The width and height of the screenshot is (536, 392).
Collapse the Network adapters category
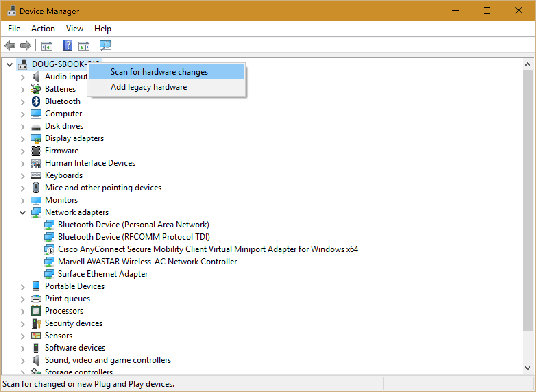pyautogui.click(x=22, y=212)
